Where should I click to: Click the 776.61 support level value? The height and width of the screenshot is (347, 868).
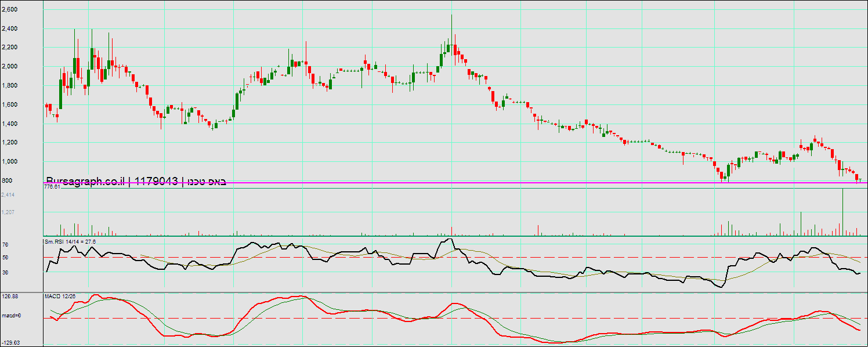pos(52,187)
